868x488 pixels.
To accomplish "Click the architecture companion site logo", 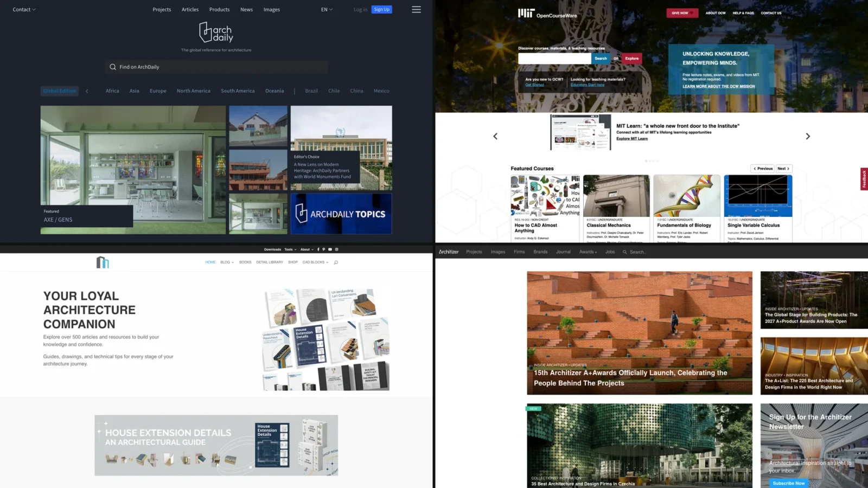I will (x=103, y=262).
